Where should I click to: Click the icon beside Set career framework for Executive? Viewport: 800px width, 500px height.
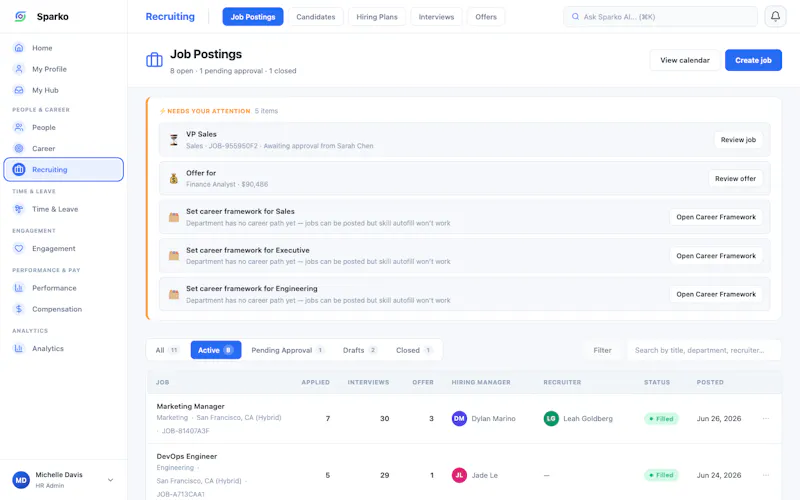point(174,256)
